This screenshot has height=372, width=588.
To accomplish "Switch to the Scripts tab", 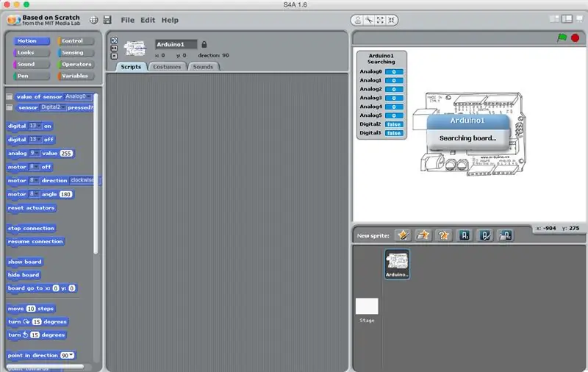I will click(131, 67).
